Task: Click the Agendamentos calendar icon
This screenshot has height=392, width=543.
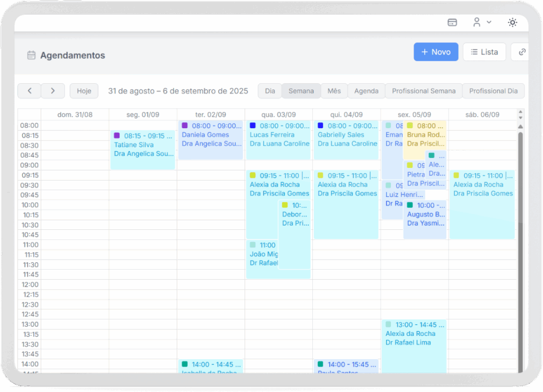Action: (31, 55)
